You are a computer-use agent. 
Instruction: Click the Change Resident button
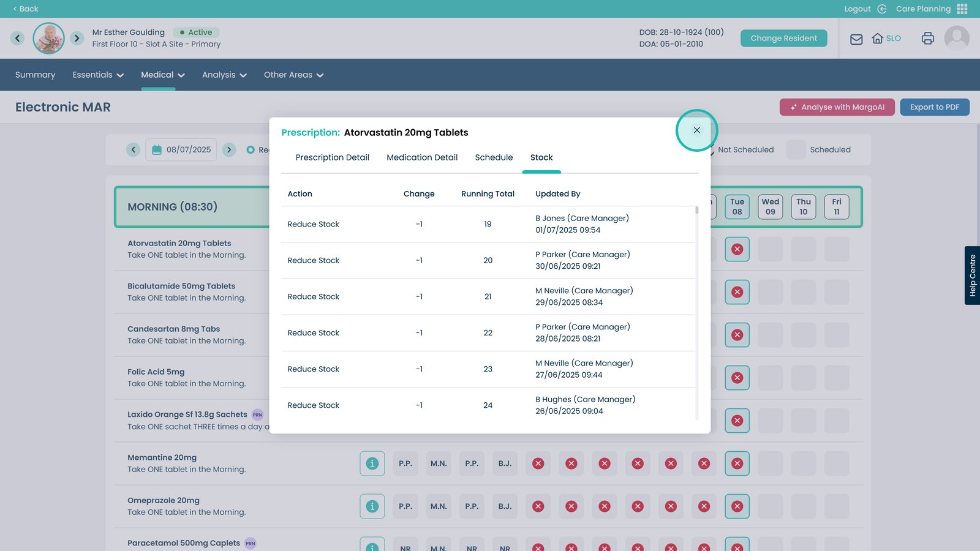pos(783,38)
